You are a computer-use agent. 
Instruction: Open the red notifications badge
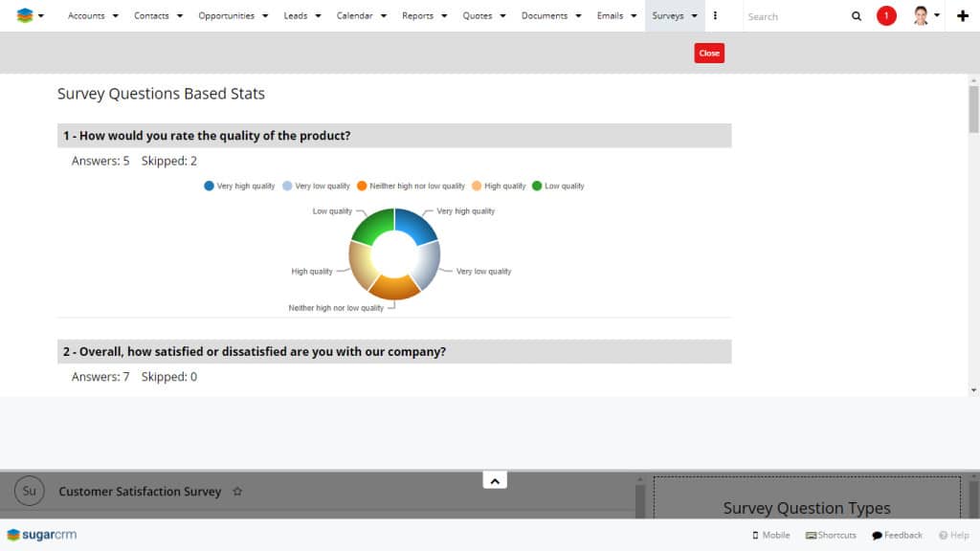click(x=886, y=15)
